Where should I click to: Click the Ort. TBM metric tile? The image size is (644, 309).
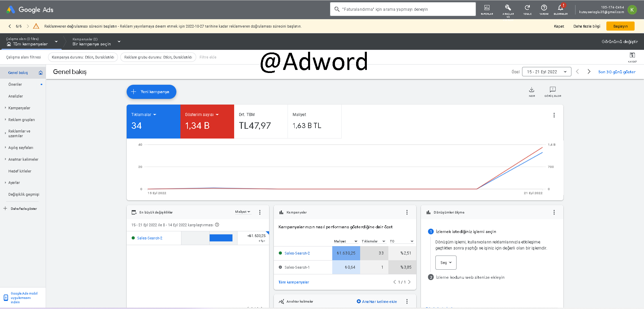pyautogui.click(x=261, y=121)
